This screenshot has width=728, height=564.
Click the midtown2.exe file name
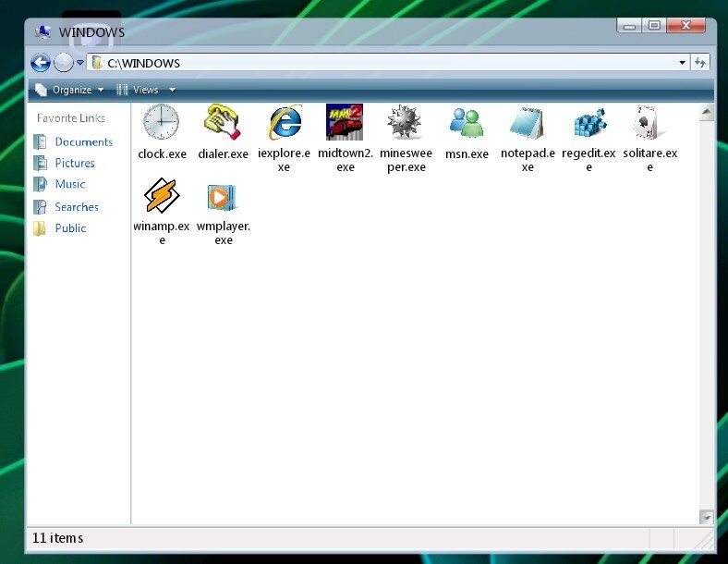click(x=346, y=160)
